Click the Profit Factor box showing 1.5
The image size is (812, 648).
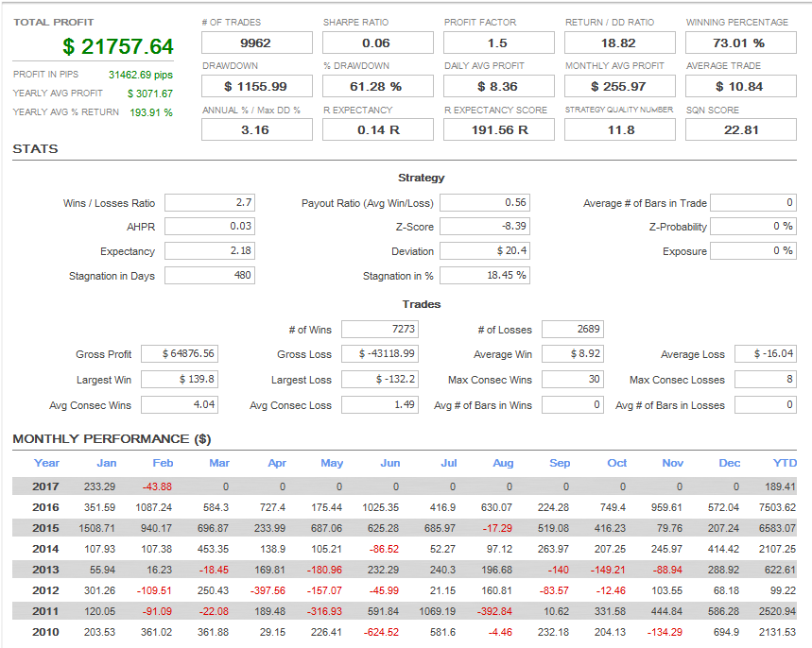pyautogui.click(x=499, y=43)
